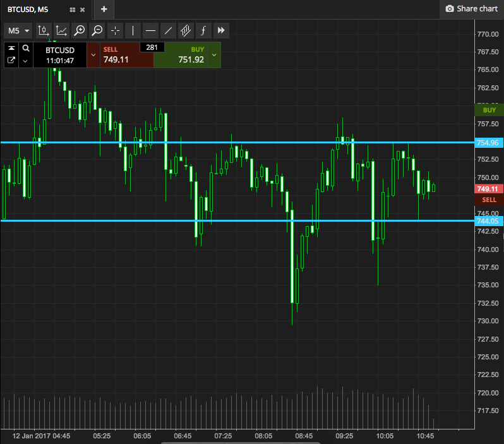Zoom in on the chart
The height and width of the screenshot is (444, 504).
pos(79,30)
